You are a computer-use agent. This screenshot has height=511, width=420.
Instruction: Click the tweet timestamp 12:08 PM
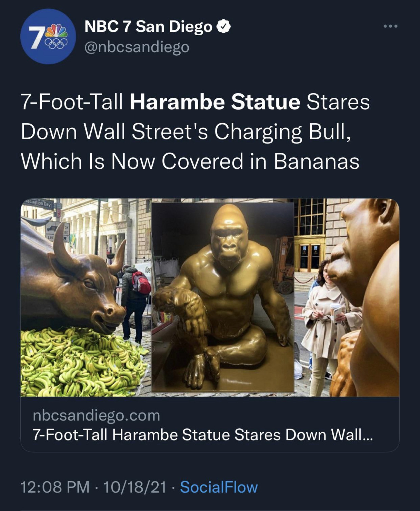pyautogui.click(x=55, y=487)
